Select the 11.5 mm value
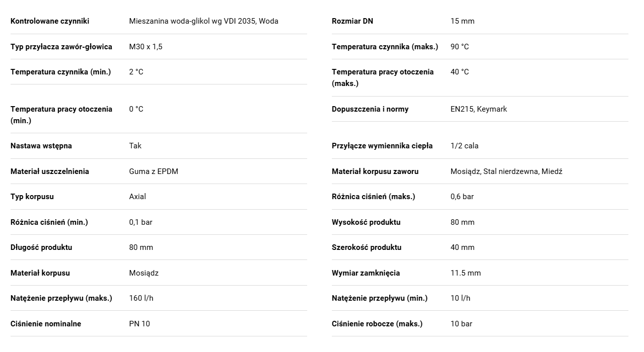The image size is (644, 352). pos(465,273)
